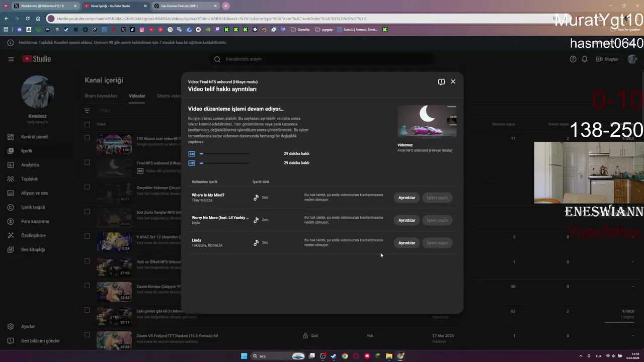Open Özelleştirme in the sidebar
This screenshot has height=362, width=644.
tap(33, 235)
